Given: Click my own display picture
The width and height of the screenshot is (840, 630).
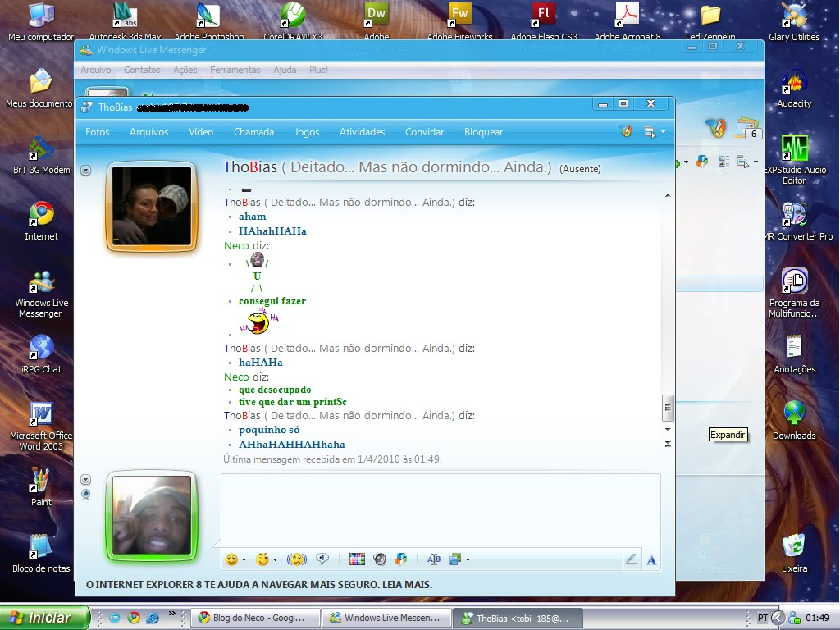Looking at the screenshot, I should tap(152, 515).
